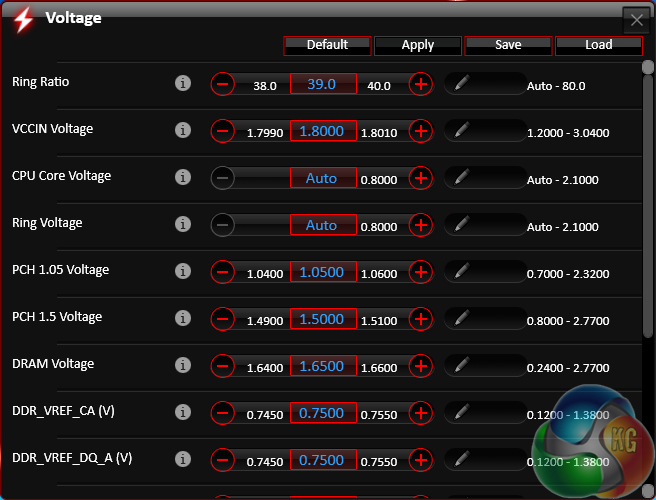
Task: Select current PCH 1.05 value 1.0500
Action: pyautogui.click(x=323, y=272)
